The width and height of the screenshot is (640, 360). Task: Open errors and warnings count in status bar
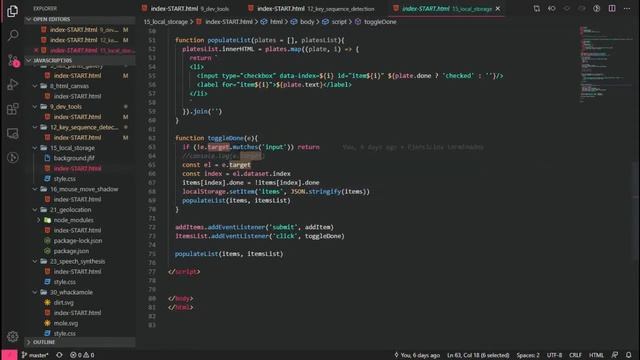coord(82,355)
